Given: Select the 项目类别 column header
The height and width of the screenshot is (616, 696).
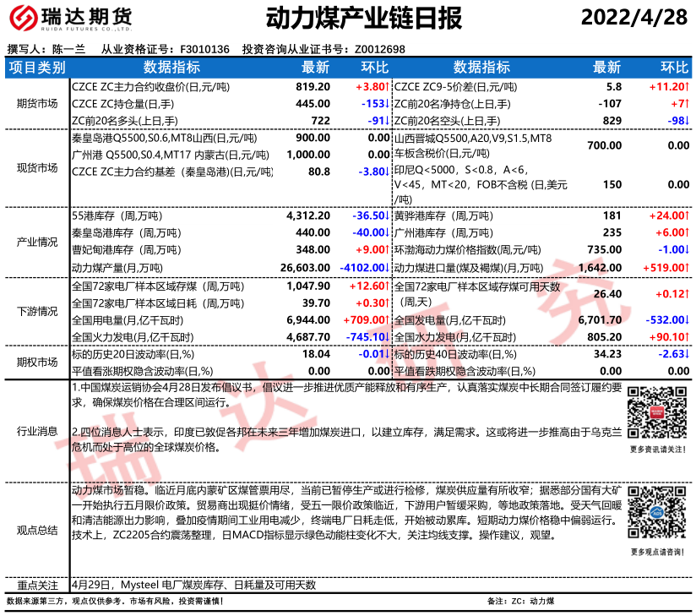Looking at the screenshot, I should click(37, 68).
